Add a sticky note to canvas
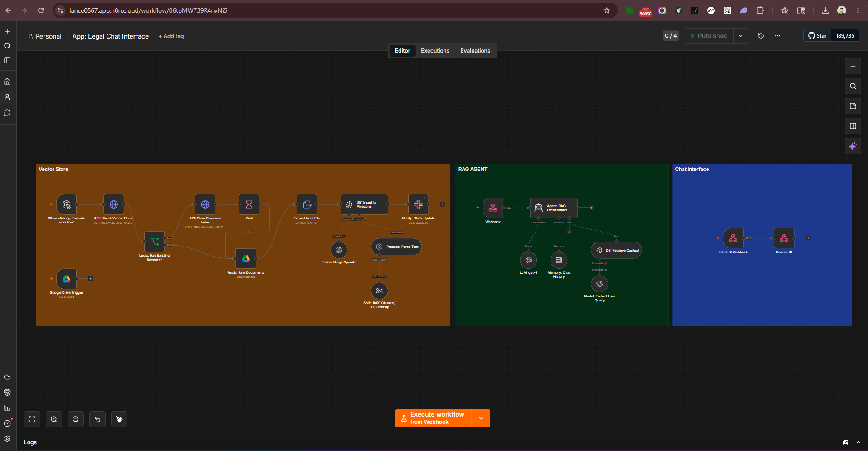This screenshot has width=868, height=451. tap(853, 106)
